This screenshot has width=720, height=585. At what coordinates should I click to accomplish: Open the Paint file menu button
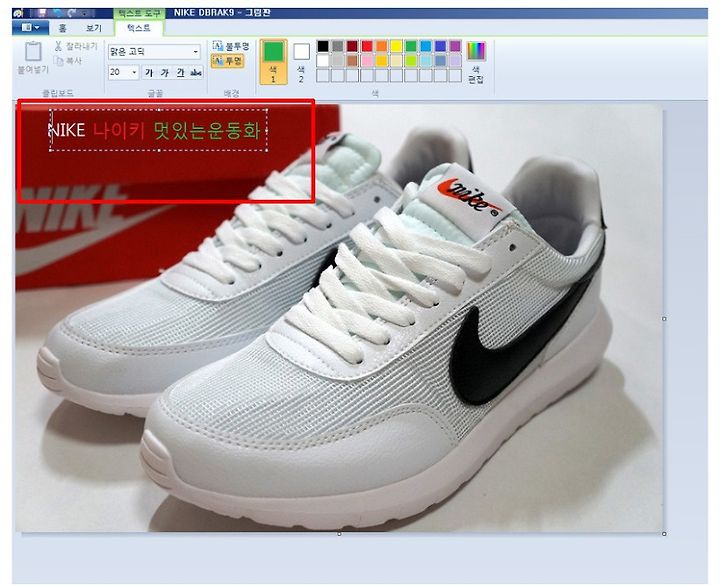(30, 28)
